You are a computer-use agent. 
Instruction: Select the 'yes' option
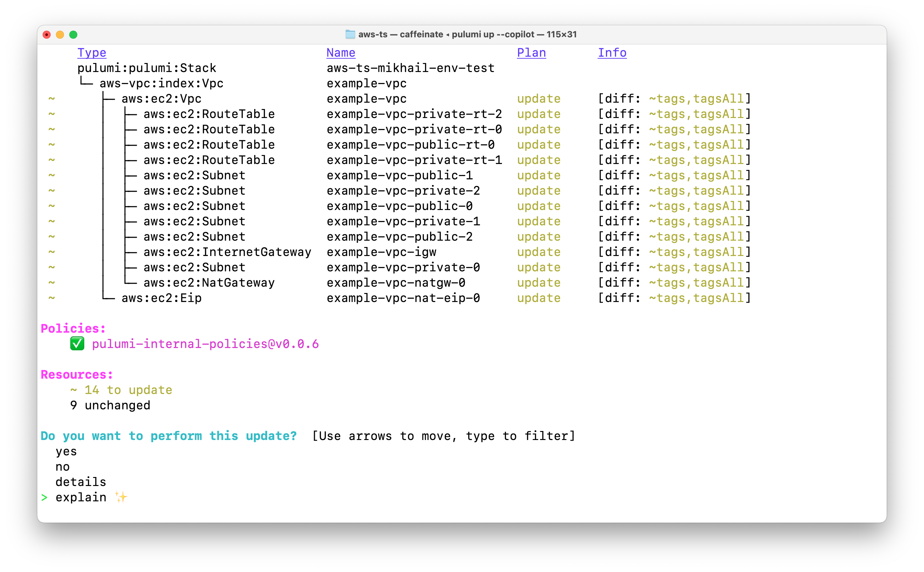point(66,451)
